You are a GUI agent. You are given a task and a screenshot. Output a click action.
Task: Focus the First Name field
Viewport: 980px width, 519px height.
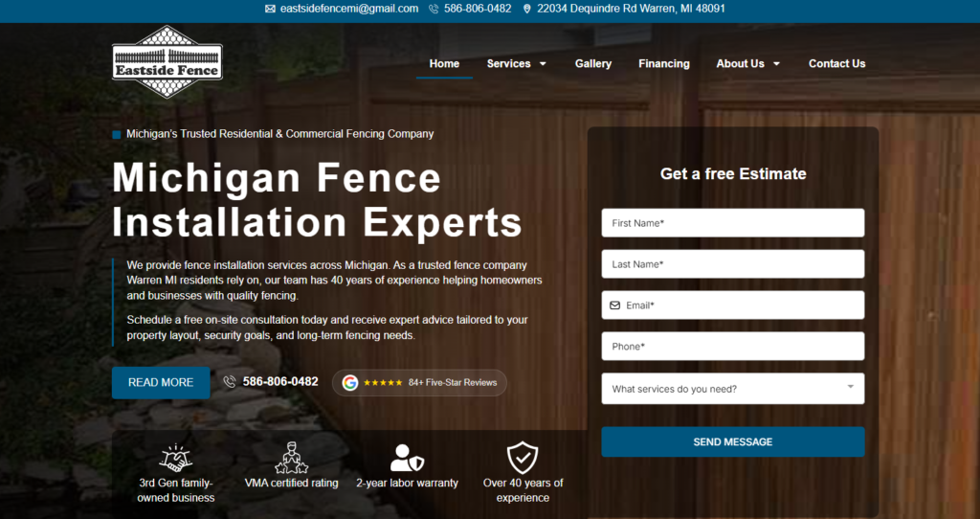click(x=733, y=223)
